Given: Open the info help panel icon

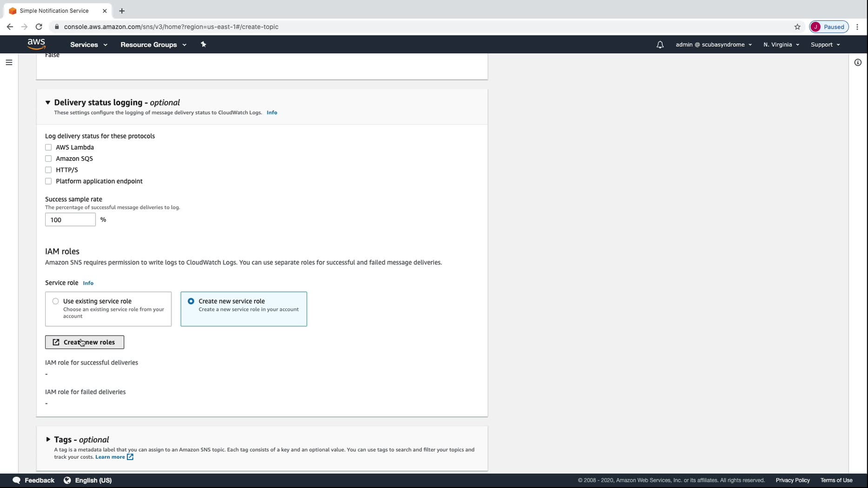Looking at the screenshot, I should point(858,62).
